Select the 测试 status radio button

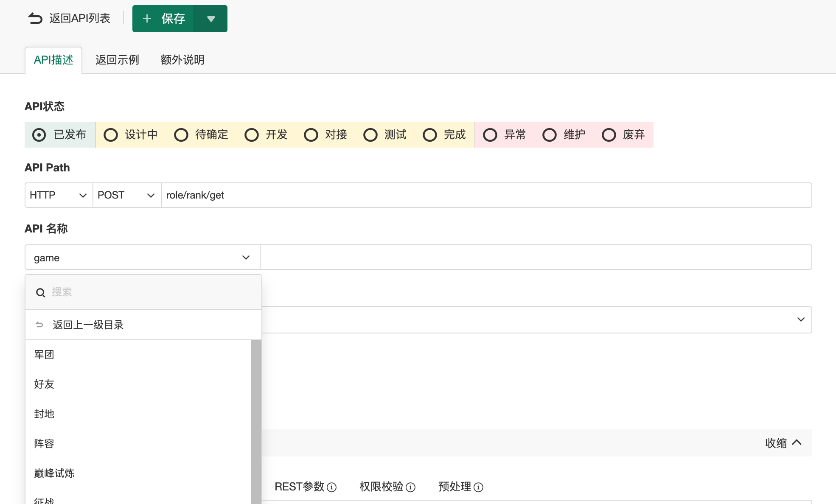(370, 135)
